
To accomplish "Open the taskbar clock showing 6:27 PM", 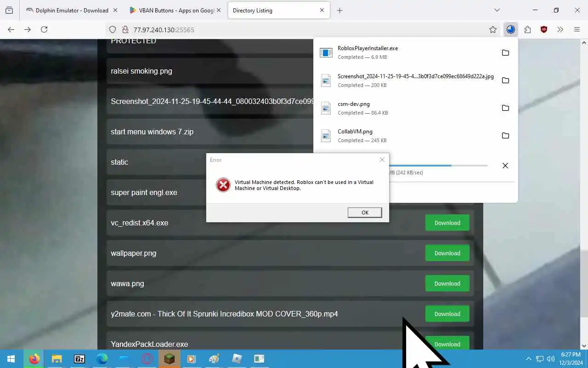I will 571,359.
